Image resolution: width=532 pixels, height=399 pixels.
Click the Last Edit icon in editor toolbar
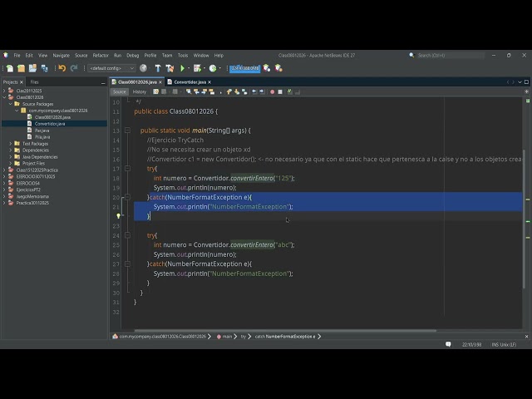(x=155, y=91)
